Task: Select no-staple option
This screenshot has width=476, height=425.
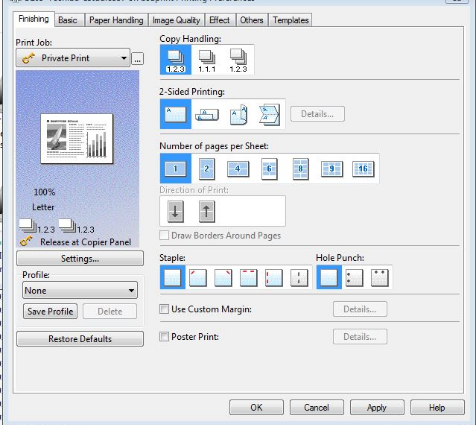Action: 173,277
